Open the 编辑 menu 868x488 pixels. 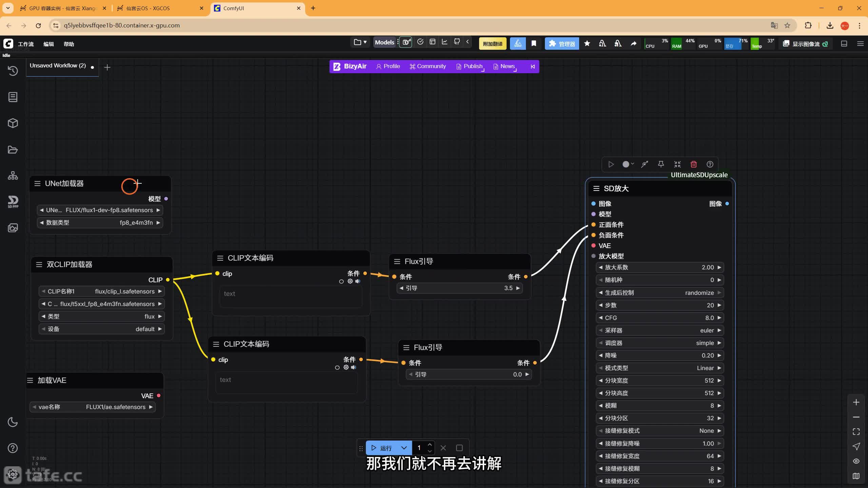[48, 44]
